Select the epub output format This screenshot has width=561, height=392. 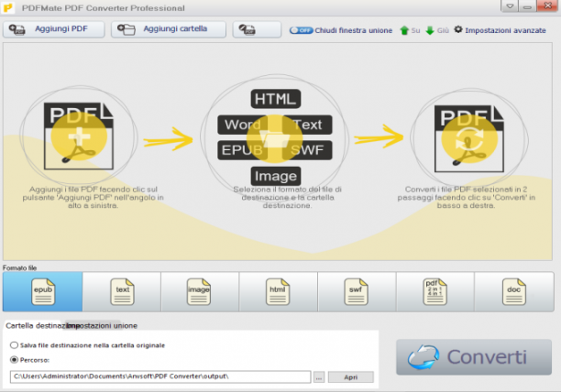[42, 291]
